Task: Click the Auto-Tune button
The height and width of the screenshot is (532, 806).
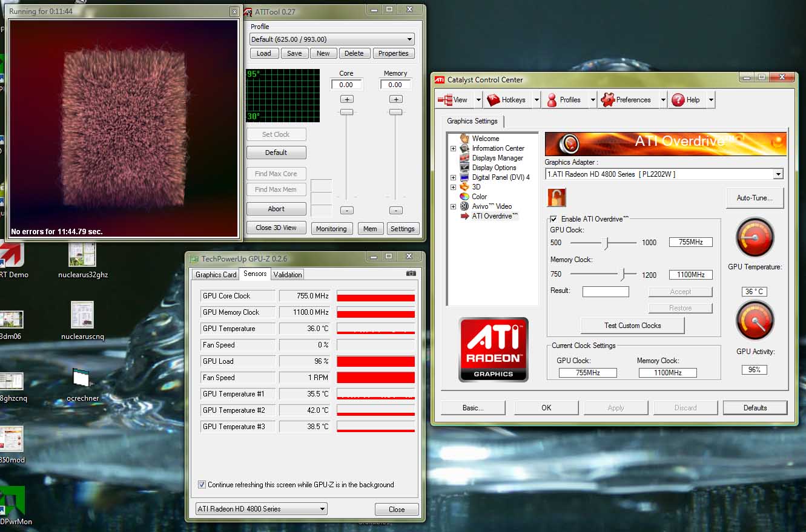Action: [x=755, y=198]
